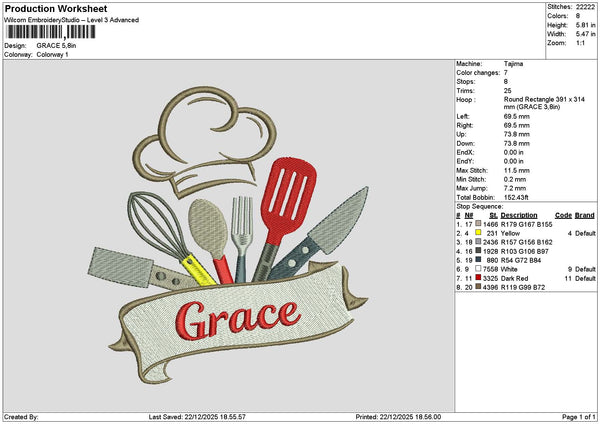Click the Trims value '25'
This screenshot has width=600, height=424.
coord(507,91)
